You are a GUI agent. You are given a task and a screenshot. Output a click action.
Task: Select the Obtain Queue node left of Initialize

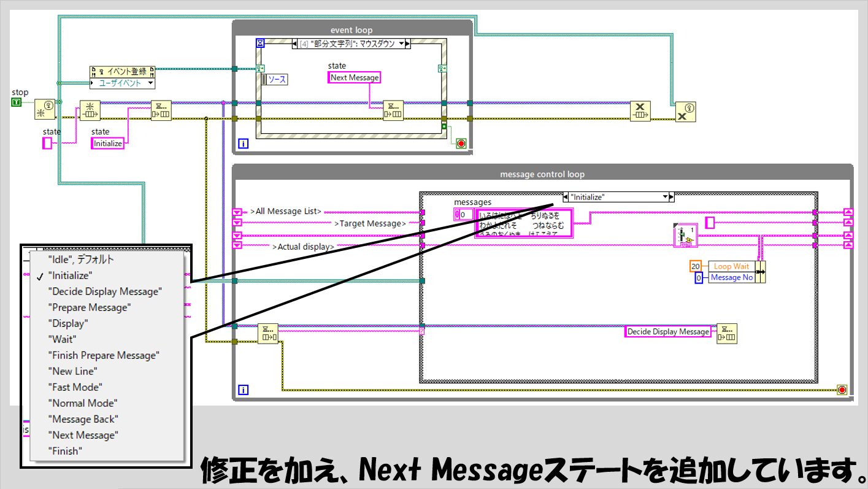click(90, 110)
